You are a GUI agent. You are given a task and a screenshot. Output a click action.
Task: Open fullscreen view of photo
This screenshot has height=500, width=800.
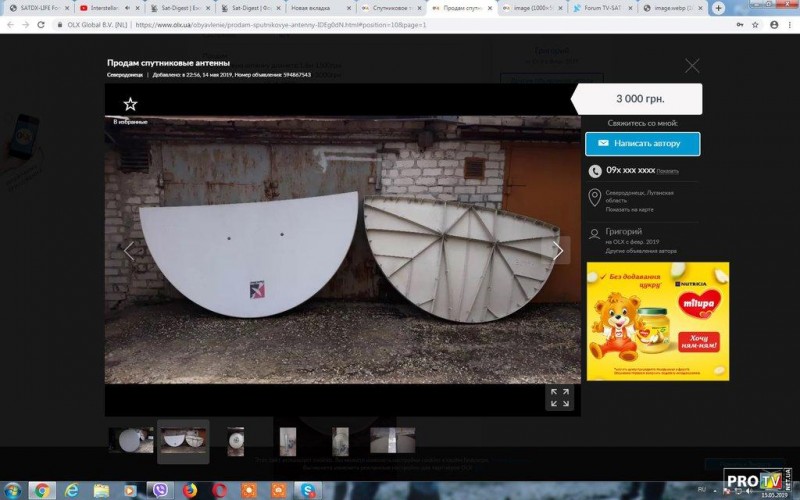[x=559, y=397]
